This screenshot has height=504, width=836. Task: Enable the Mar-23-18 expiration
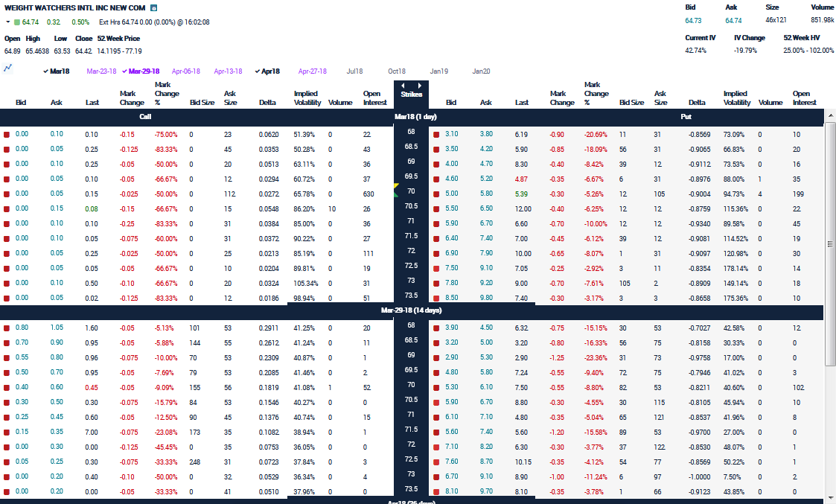point(101,71)
